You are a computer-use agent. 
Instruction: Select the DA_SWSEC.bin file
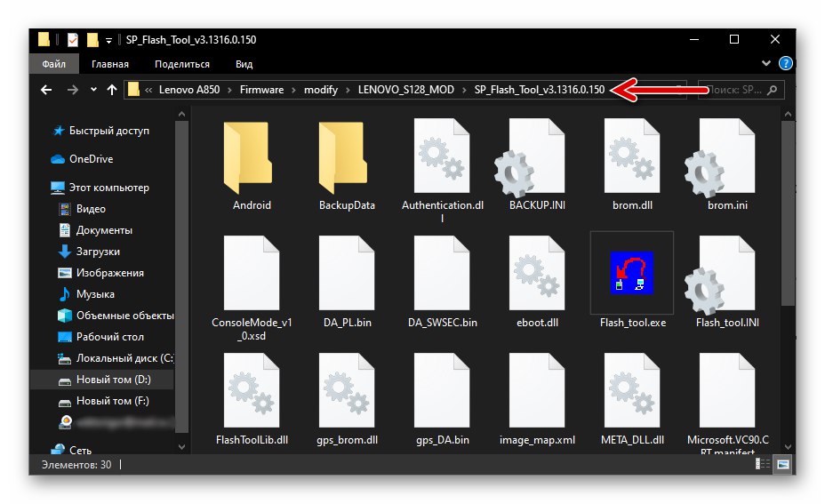coord(442,283)
